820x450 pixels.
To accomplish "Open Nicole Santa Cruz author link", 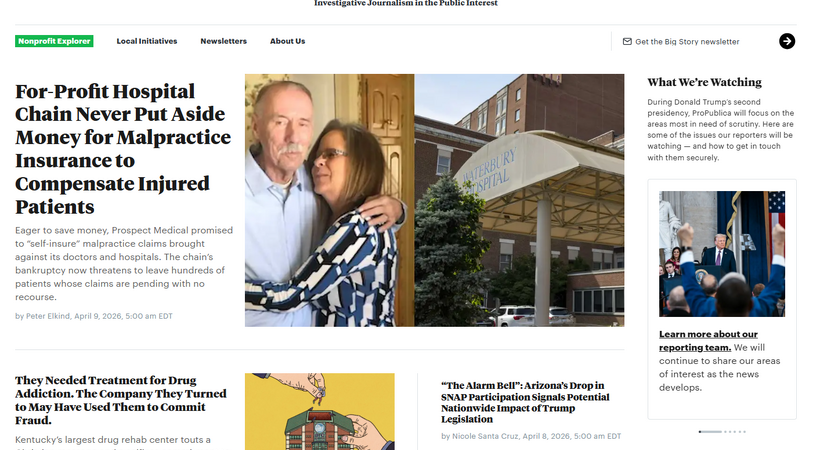I will (485, 436).
